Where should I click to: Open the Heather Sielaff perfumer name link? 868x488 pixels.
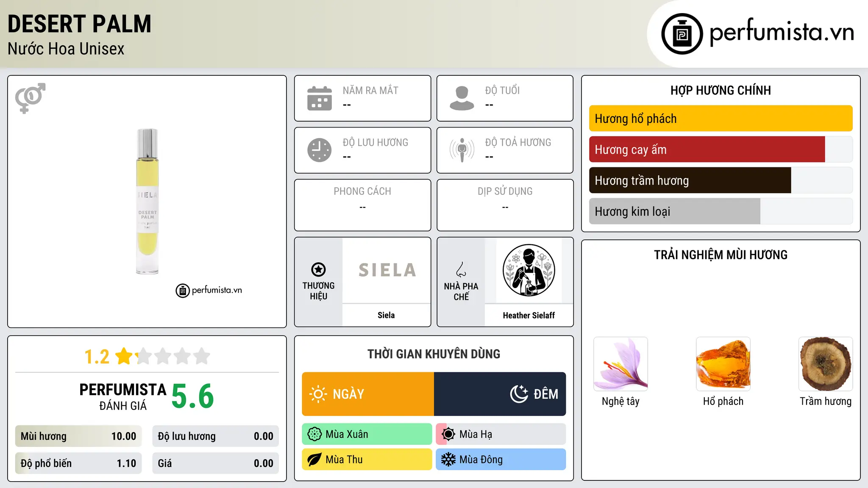click(529, 315)
